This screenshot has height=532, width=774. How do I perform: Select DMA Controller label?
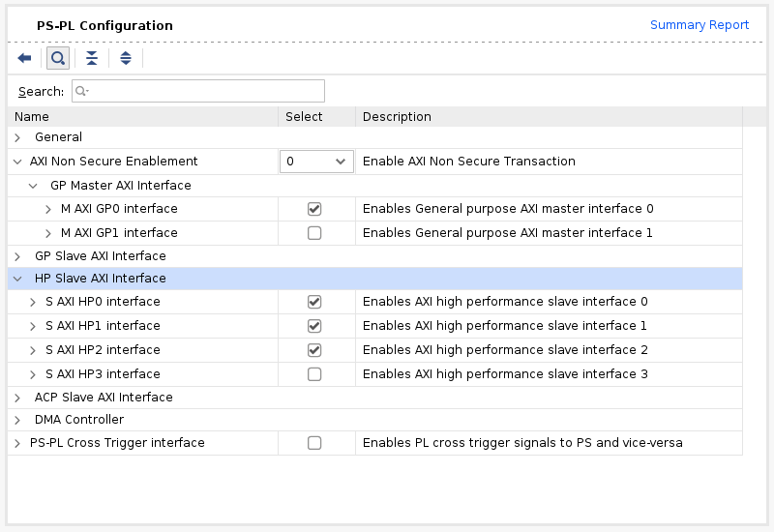tap(79, 419)
